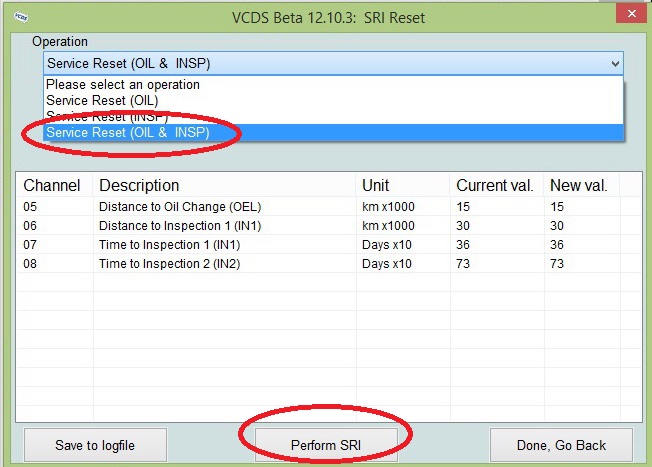This screenshot has height=467, width=652.
Task: Click the Operation combo box field
Action: [333, 64]
